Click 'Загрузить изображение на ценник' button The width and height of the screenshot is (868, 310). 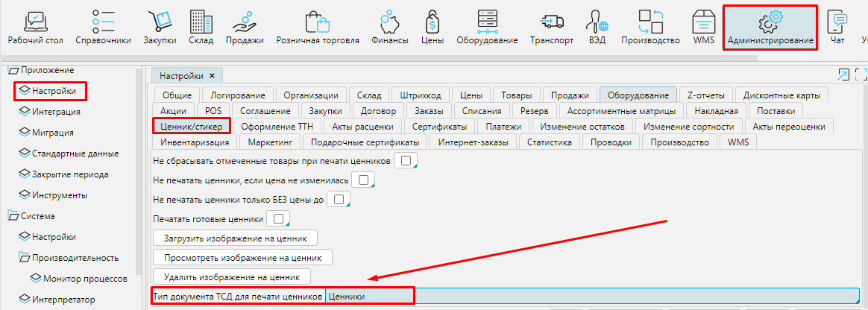point(235,238)
